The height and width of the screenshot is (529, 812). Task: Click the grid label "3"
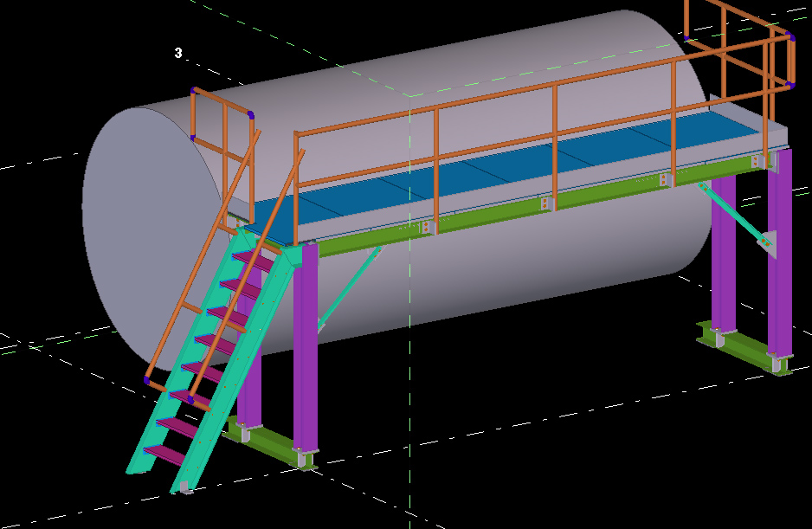click(178, 54)
